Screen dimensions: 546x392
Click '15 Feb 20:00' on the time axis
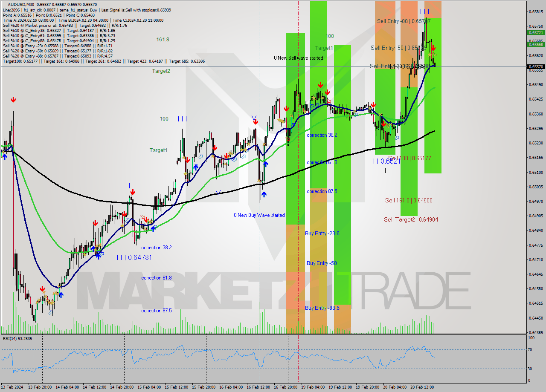pos(203,387)
